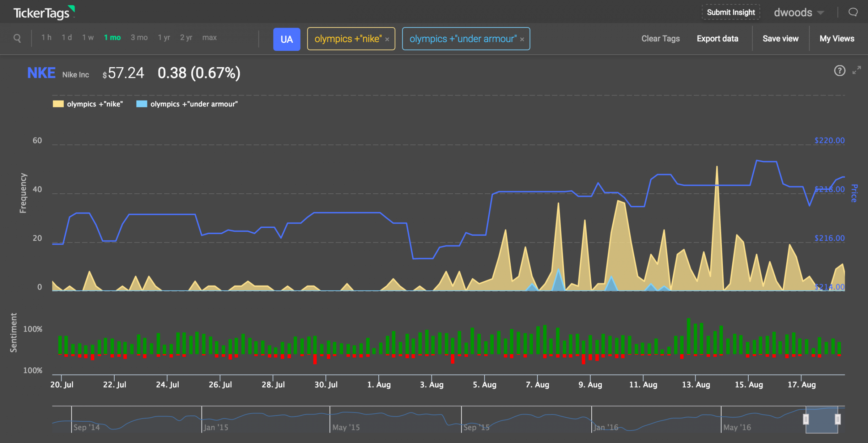Select the 1 yr time range
Viewport: 868px width, 443px height.
coord(164,38)
